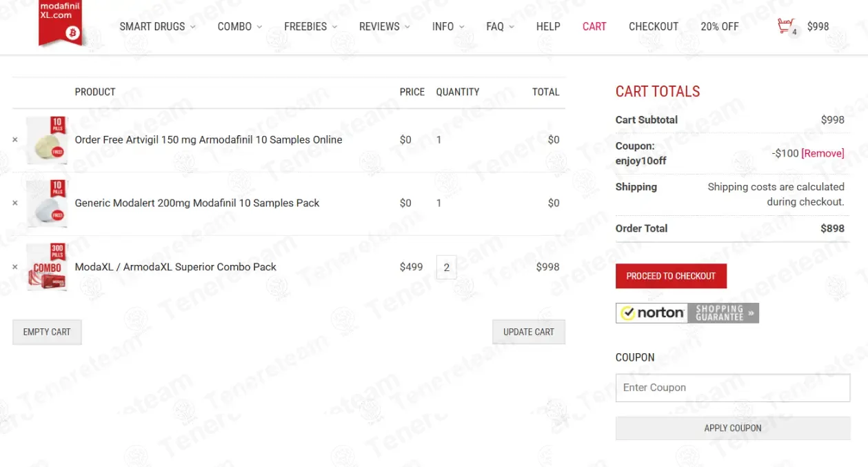The image size is (868, 467).
Task: Expand the Reviews dropdown menu
Action: [385, 27]
